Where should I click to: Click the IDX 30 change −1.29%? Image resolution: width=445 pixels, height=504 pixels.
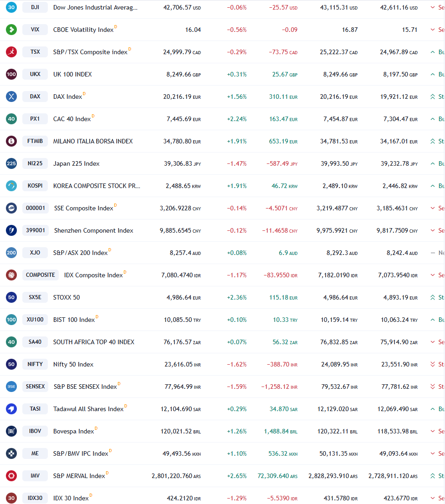[237, 498]
